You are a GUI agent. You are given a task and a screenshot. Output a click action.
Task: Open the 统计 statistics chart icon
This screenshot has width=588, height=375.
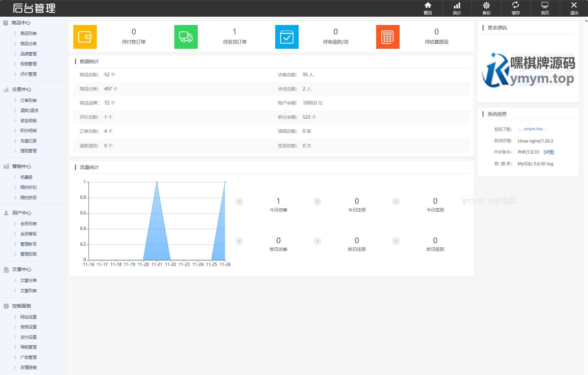457,5
